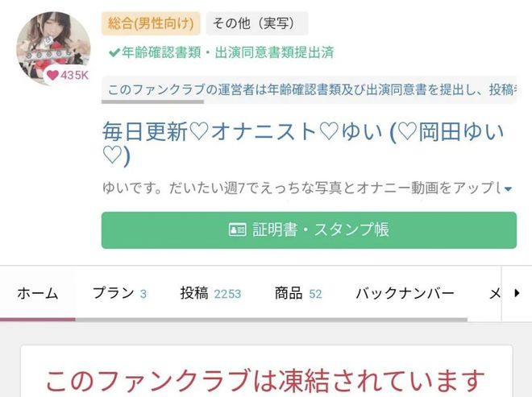
Task: Go to the バックナンバー tab
Action: pos(405,293)
